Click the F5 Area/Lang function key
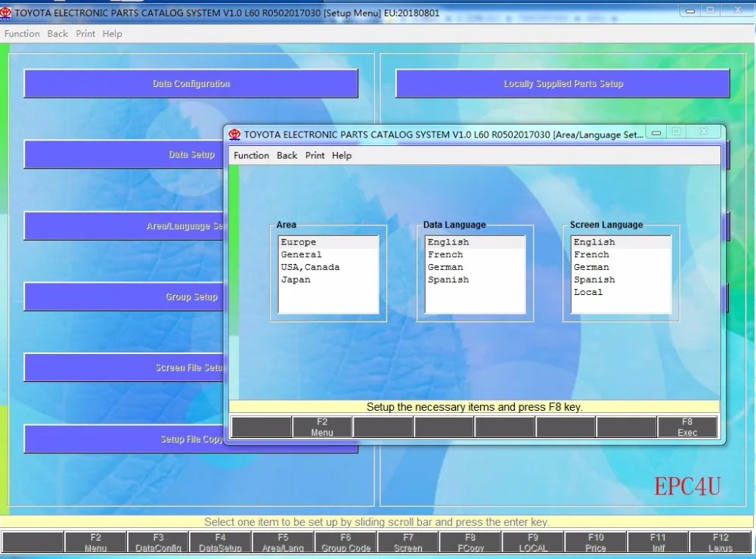Image resolution: width=756 pixels, height=559 pixels. [x=283, y=542]
